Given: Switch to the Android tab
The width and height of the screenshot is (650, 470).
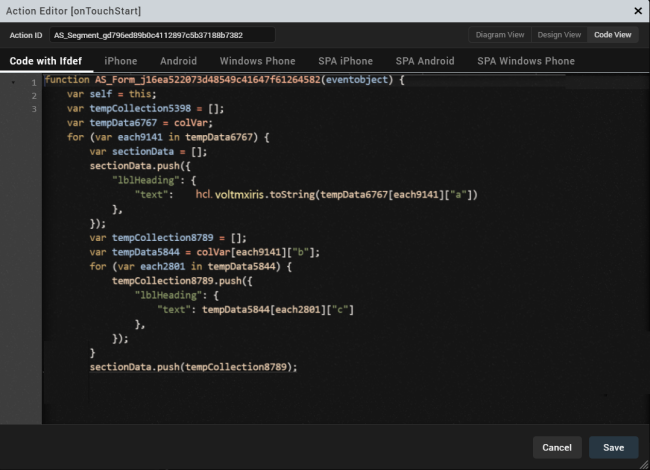Looking at the screenshot, I should pyautogui.click(x=178, y=61).
